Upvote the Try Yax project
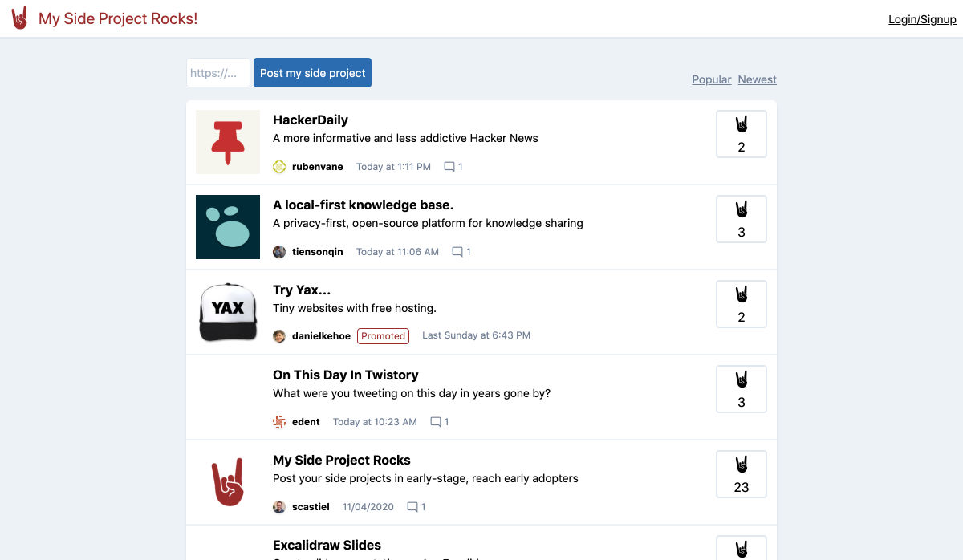Screen dimensions: 963x560 742,304
